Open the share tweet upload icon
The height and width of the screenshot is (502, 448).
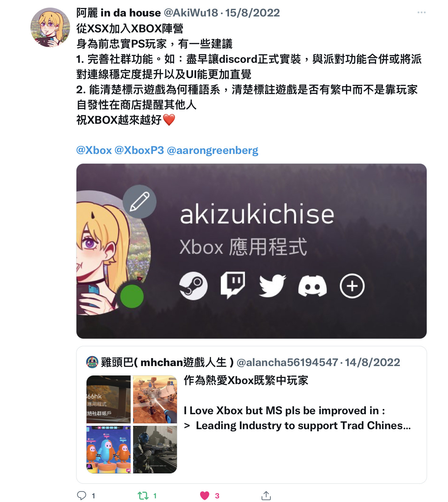click(x=266, y=496)
